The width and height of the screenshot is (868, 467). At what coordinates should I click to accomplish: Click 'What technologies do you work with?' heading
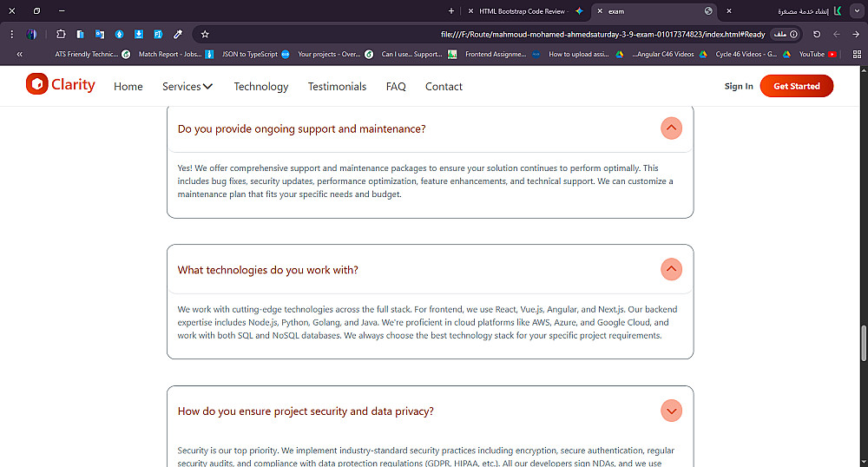[268, 270]
